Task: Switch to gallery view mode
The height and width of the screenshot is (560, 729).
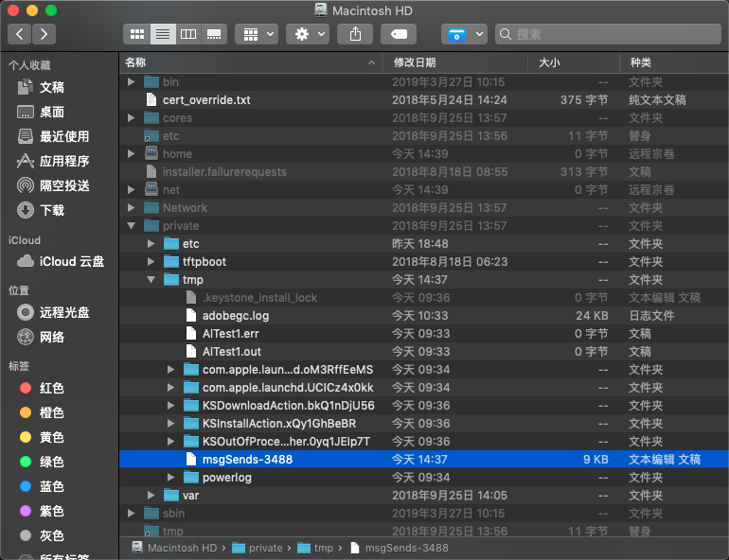Action: (214, 34)
